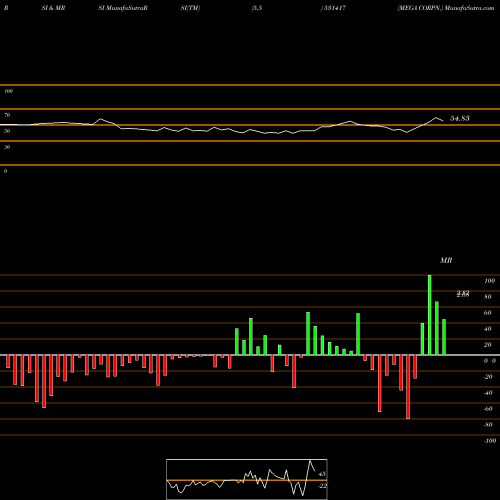
Task: Click the -22 label in the mini chart
Action: (x=322, y=486)
